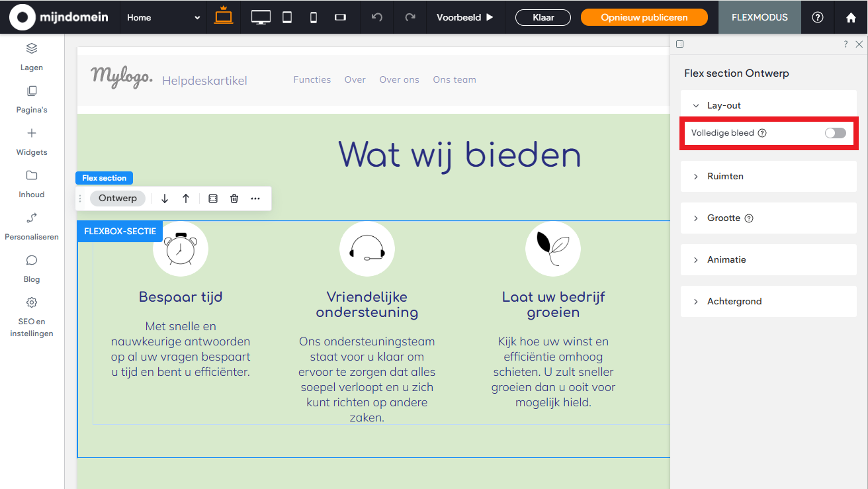The height and width of the screenshot is (489, 868).
Task: Switch to mobile phone preview mode
Action: pos(313,17)
